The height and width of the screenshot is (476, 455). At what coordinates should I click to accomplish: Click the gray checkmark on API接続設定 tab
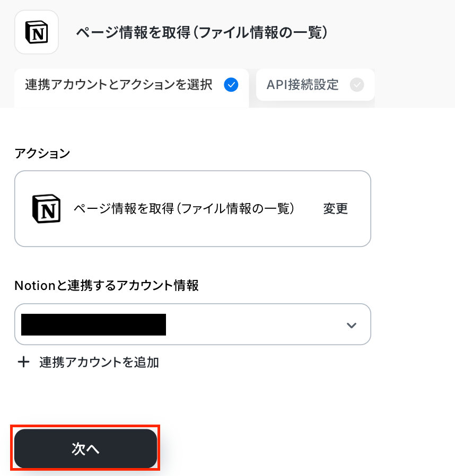click(x=357, y=85)
